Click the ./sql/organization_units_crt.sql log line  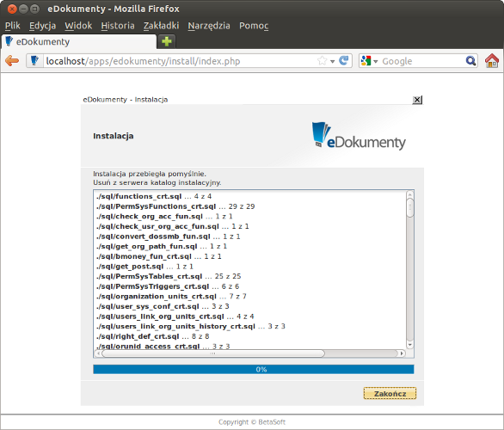[x=171, y=297]
